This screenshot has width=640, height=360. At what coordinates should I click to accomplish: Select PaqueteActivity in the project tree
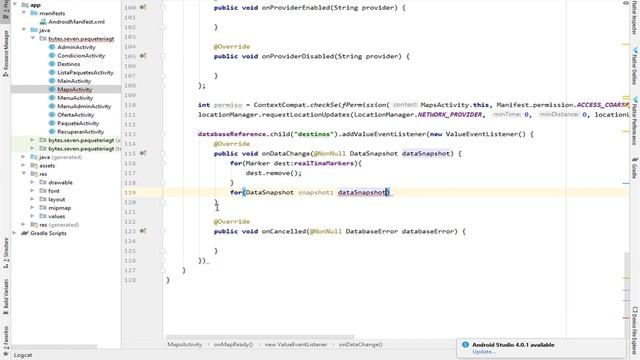pyautogui.click(x=78, y=123)
